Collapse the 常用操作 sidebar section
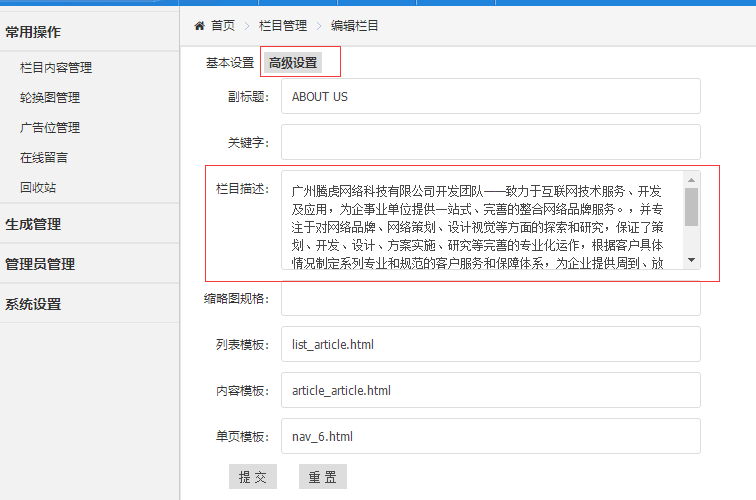 coord(33,32)
